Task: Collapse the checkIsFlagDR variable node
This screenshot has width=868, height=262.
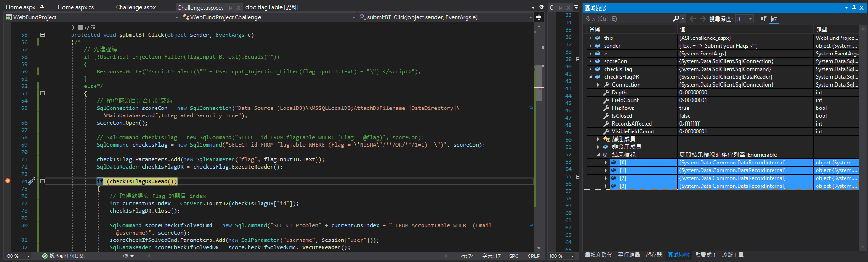Action: (x=590, y=77)
